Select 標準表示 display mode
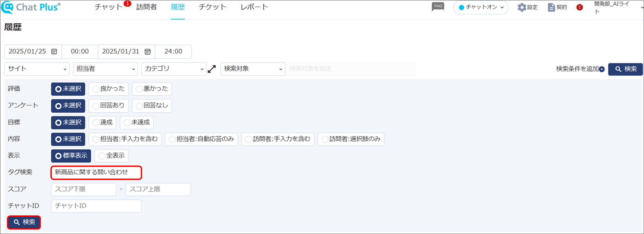644x234 pixels. click(71, 156)
